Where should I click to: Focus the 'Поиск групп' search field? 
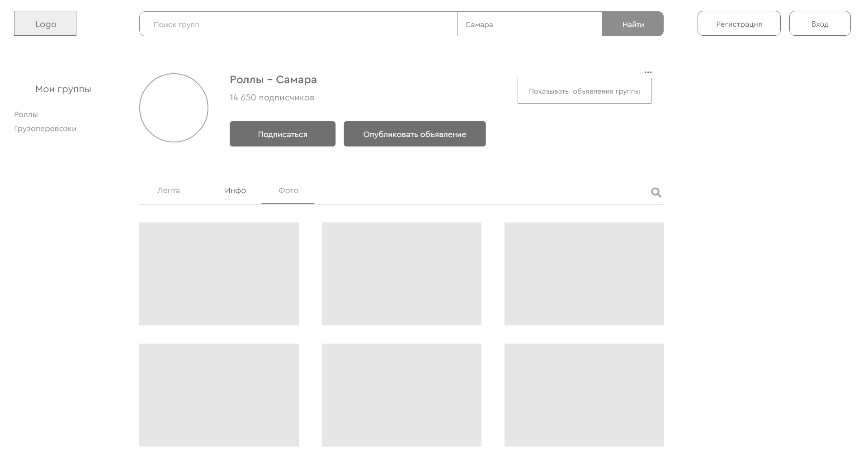[x=298, y=24]
